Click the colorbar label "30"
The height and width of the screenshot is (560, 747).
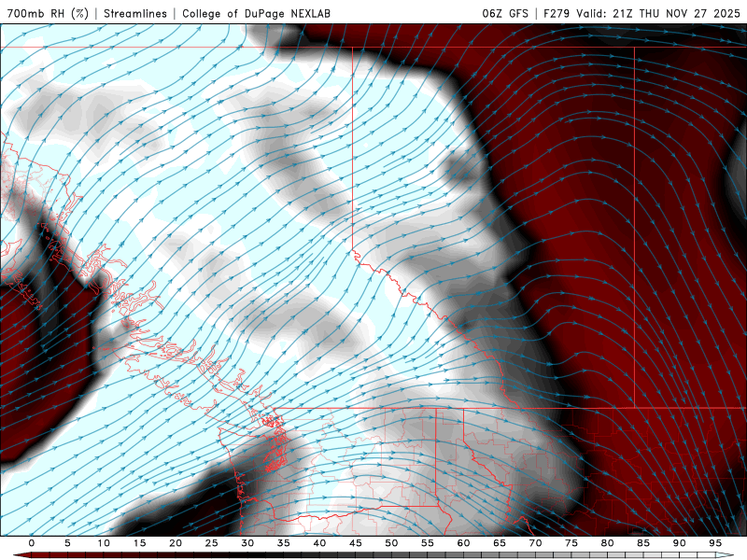[247, 543]
